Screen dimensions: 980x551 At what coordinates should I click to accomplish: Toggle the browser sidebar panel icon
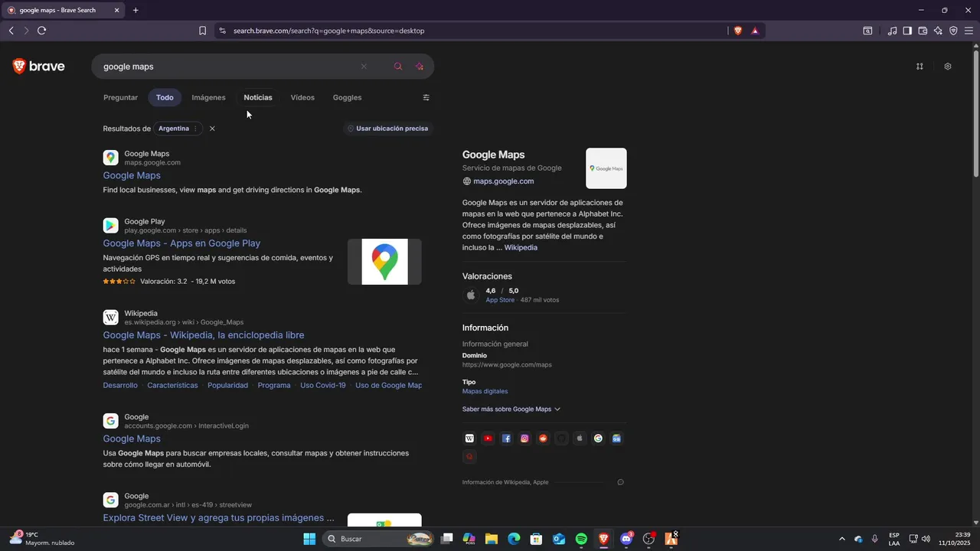[907, 31]
